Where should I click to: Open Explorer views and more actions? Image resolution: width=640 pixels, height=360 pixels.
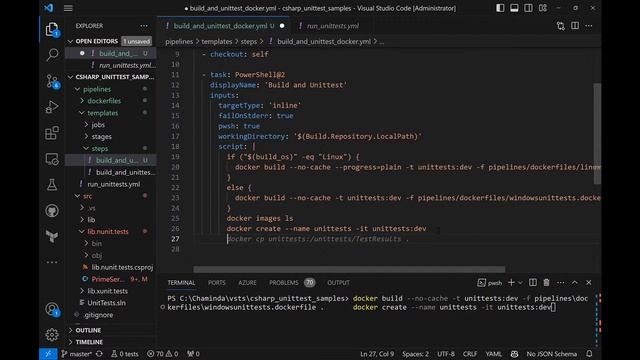click(144, 26)
